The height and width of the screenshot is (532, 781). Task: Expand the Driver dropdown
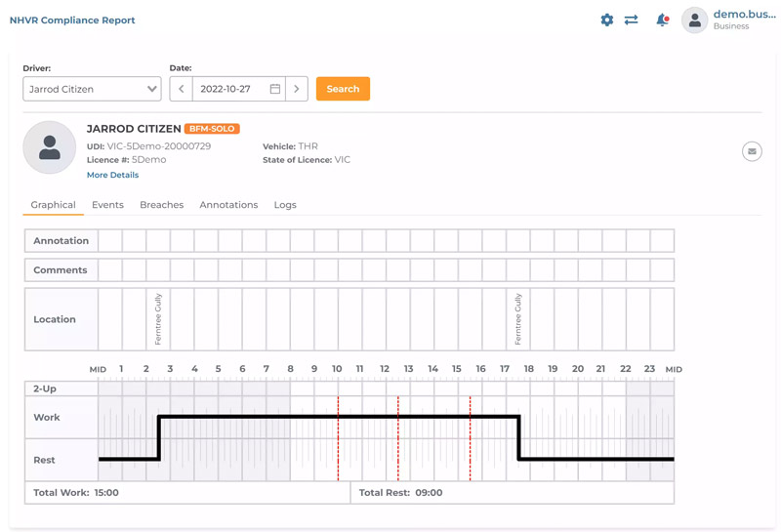(92, 89)
